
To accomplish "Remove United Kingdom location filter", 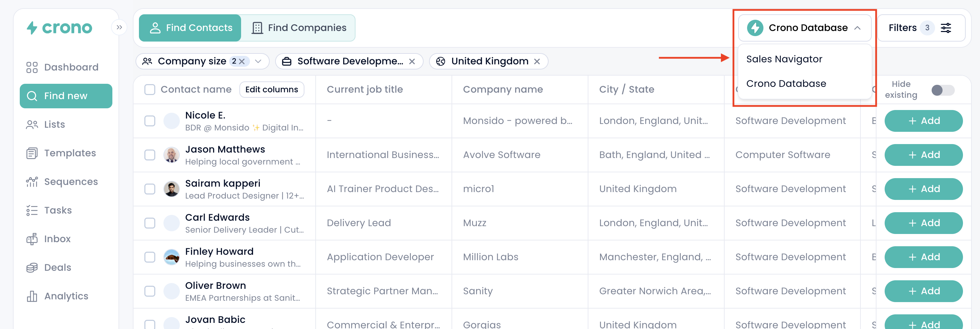I will [537, 62].
